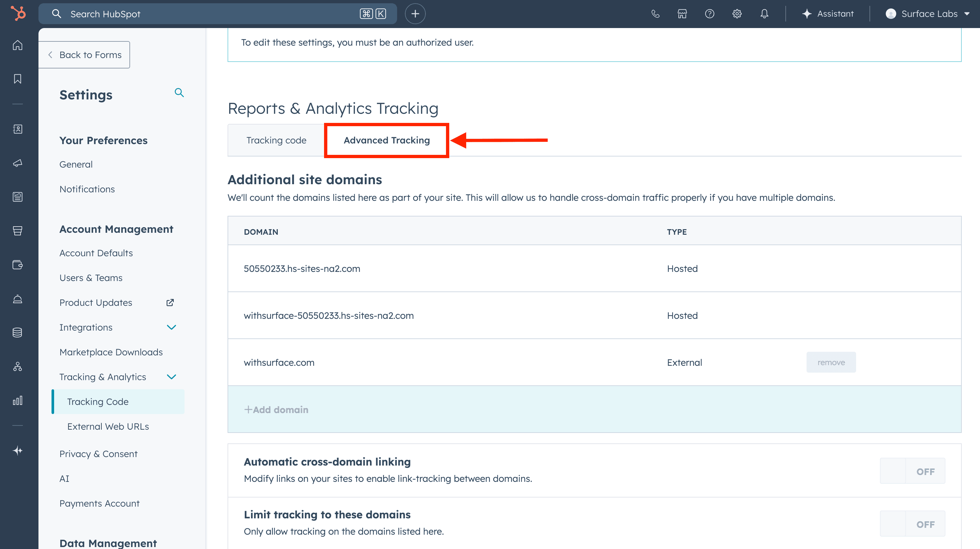The width and height of the screenshot is (980, 549).
Task: Open the Assistant sparkle button
Action: click(827, 14)
